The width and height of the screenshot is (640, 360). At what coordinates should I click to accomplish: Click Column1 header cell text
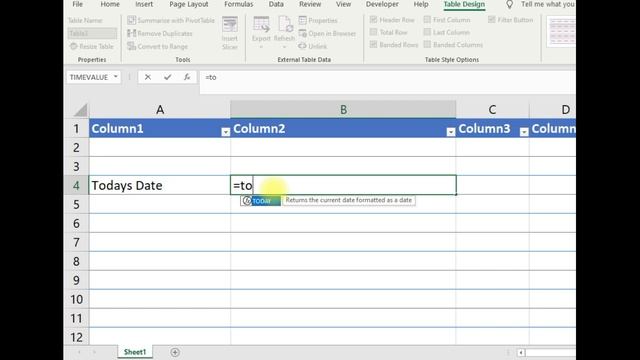coord(118,129)
